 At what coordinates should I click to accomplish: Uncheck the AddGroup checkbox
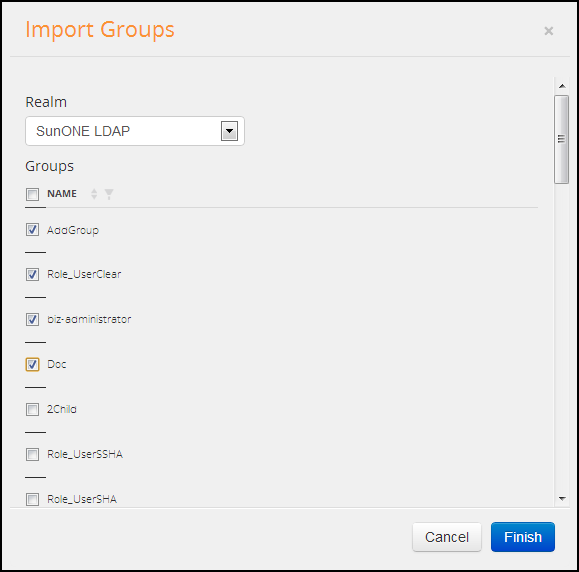coord(32,230)
